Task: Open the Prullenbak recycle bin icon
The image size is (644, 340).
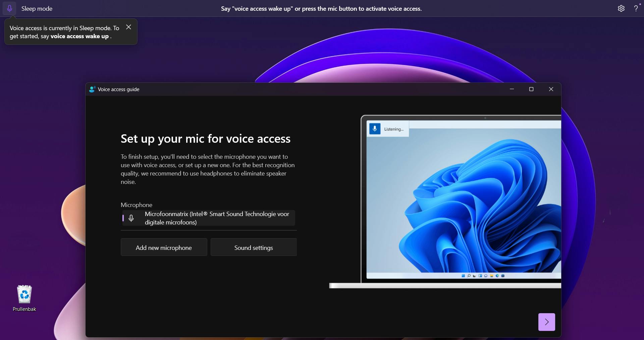Action: pos(24,298)
